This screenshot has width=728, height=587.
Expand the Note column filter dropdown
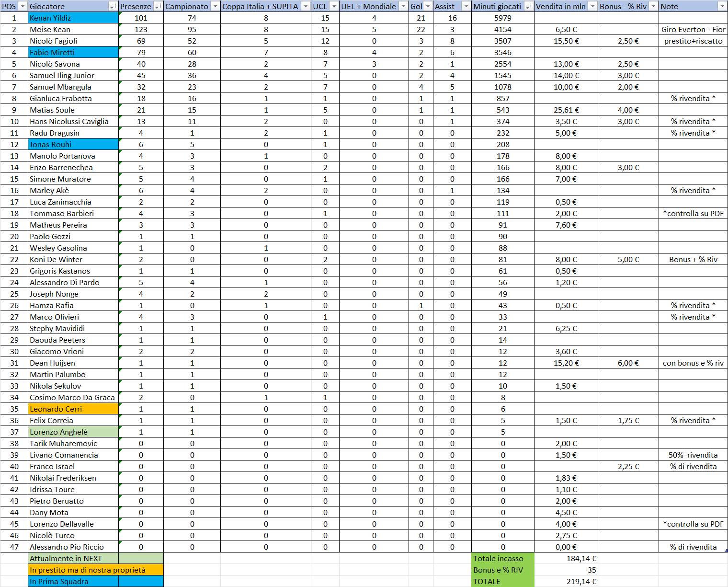[722, 6]
